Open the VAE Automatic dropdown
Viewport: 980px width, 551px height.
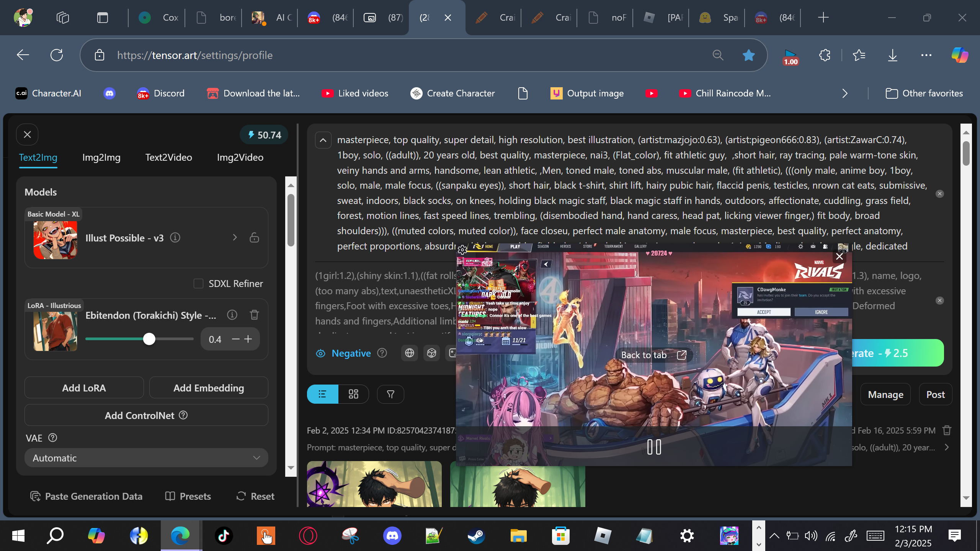pyautogui.click(x=146, y=458)
